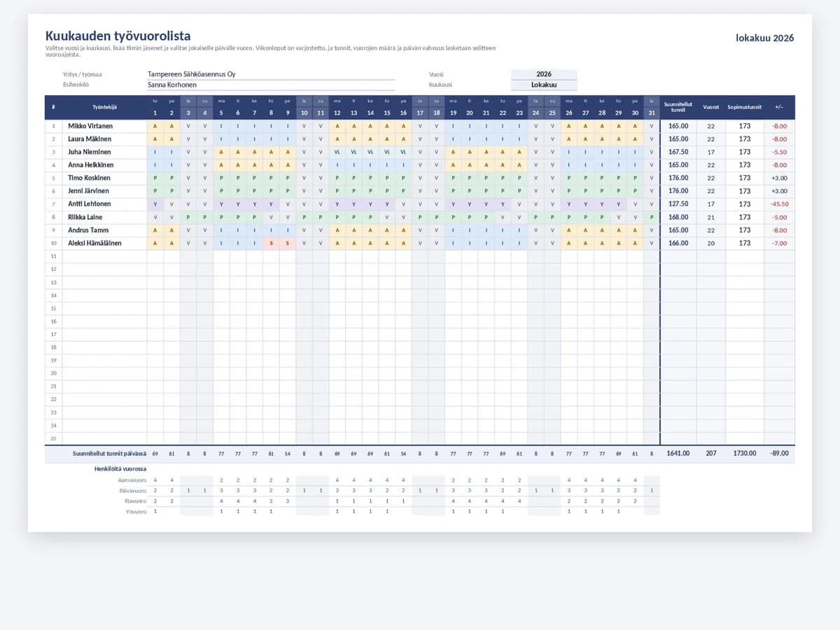Screen dimensions: 840x630
Task: Click the Vuosi value cell "2026"
Action: (544, 74)
